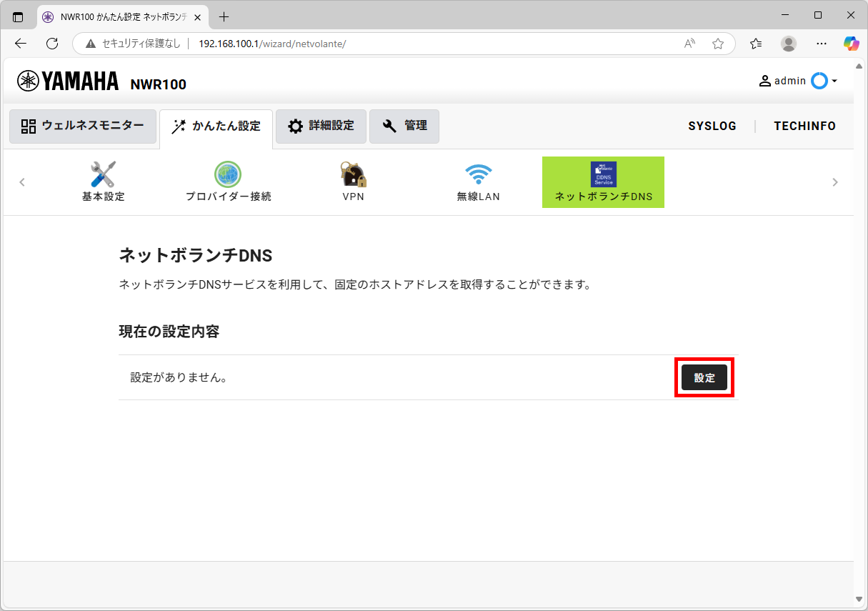Open the browser profile avatar
Image resolution: width=868 pixels, height=611 pixels.
(789, 44)
